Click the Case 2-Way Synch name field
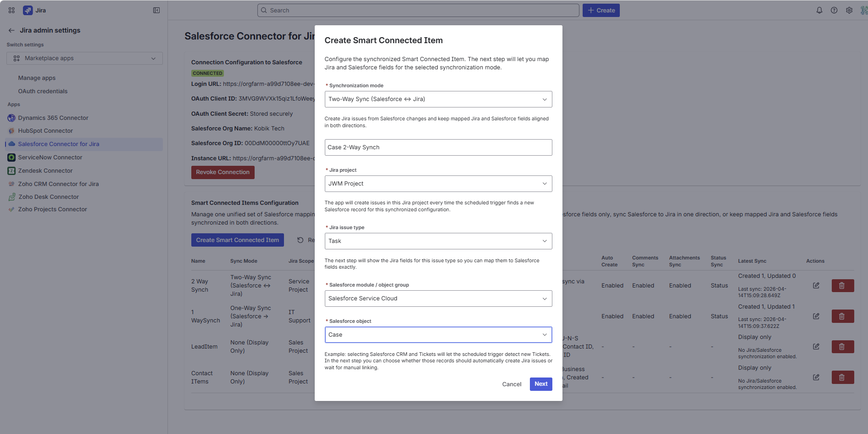 click(x=438, y=147)
